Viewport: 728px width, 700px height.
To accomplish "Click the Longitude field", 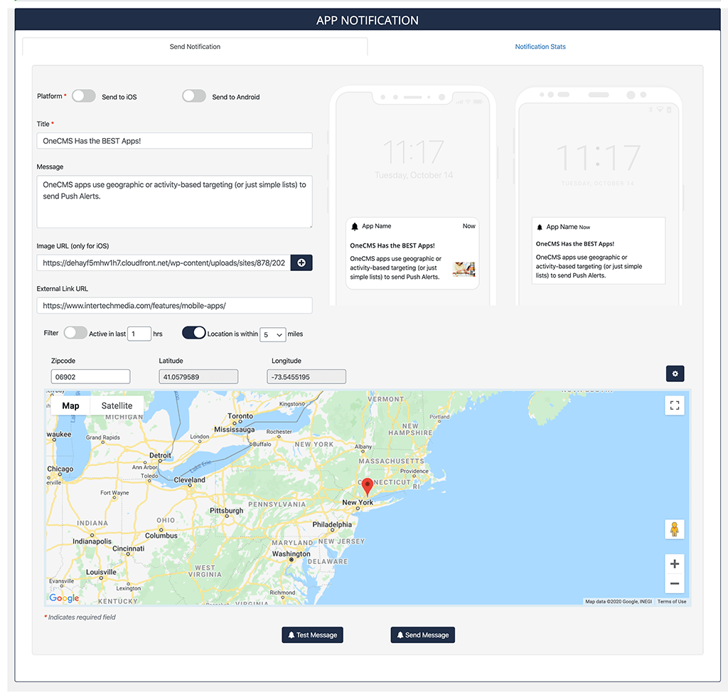I will click(306, 377).
